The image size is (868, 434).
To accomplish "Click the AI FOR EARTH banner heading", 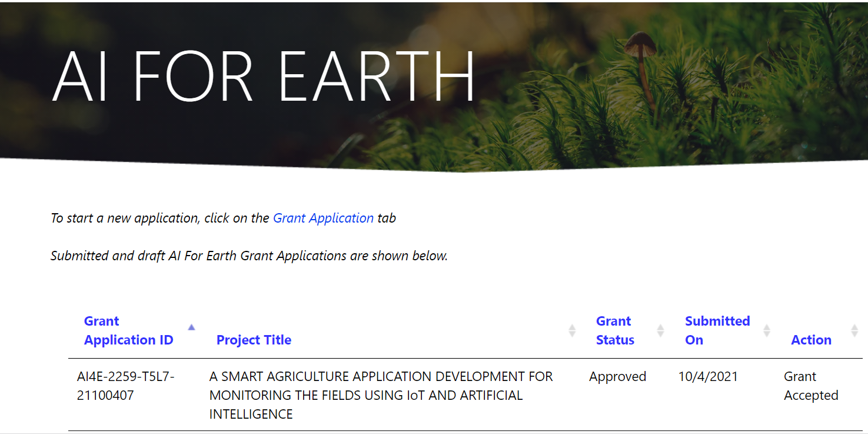I will pos(264,77).
